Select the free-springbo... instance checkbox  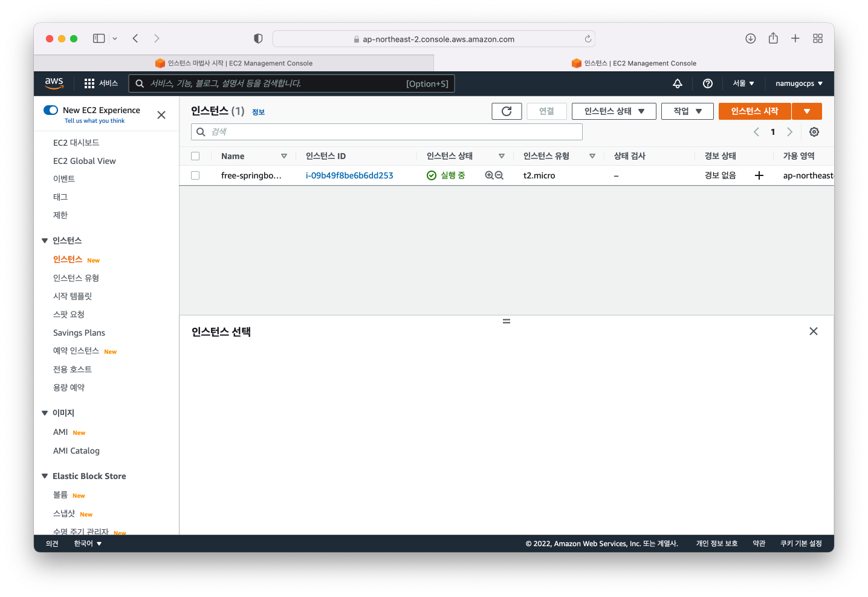195,175
